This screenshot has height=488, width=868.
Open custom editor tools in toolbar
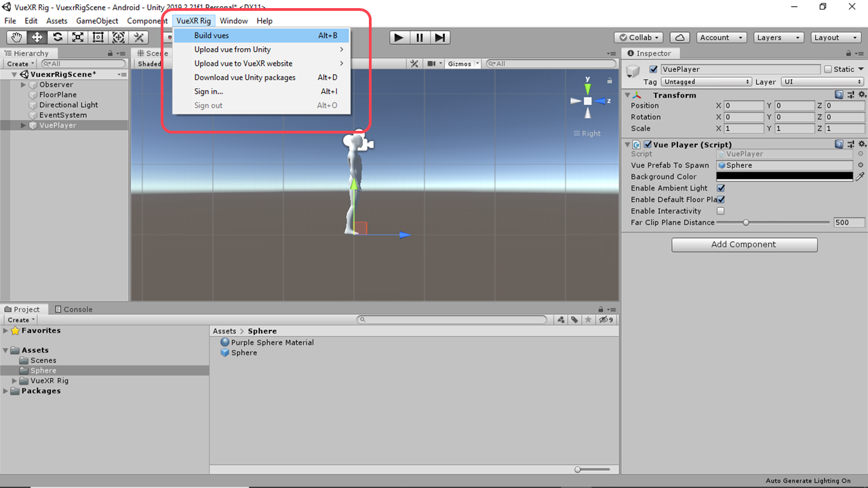[139, 37]
